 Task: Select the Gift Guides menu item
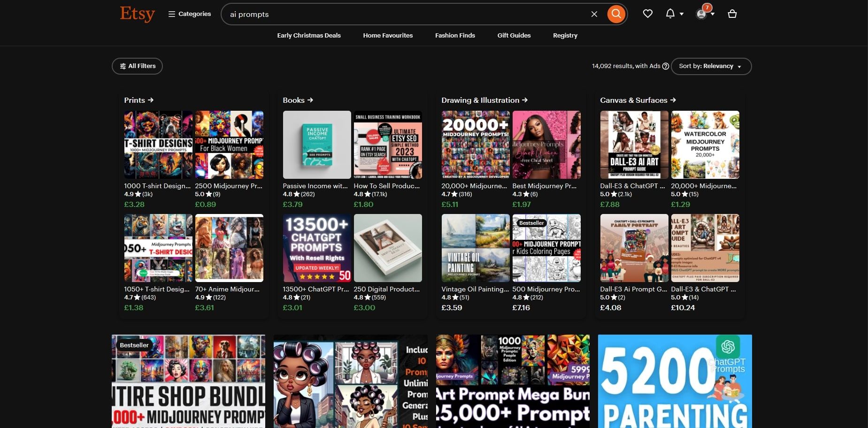(514, 35)
